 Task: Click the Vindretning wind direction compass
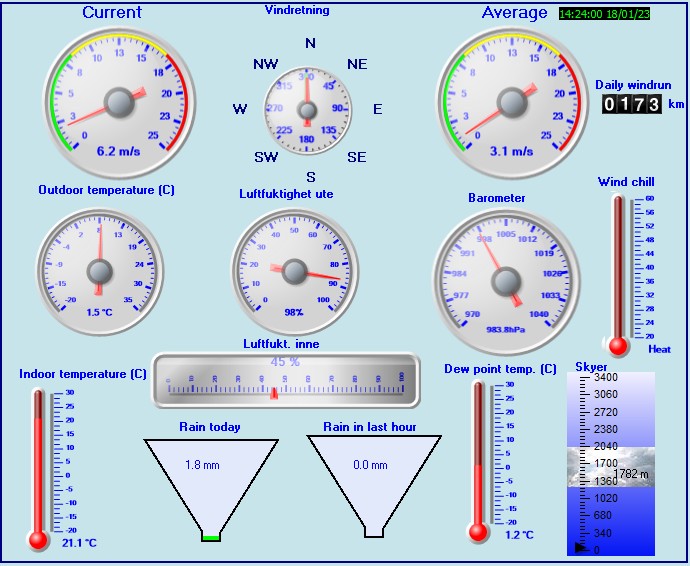[307, 109]
